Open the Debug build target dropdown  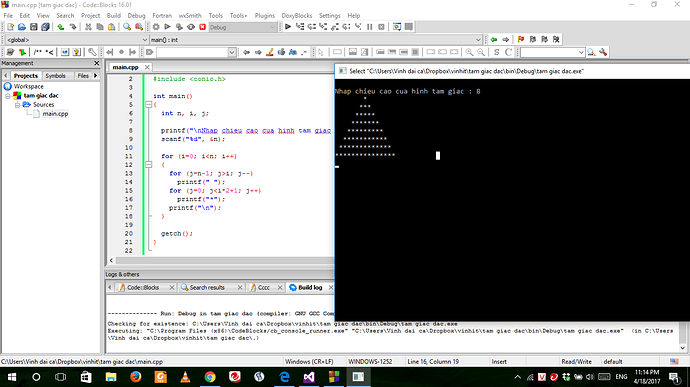tap(242, 27)
